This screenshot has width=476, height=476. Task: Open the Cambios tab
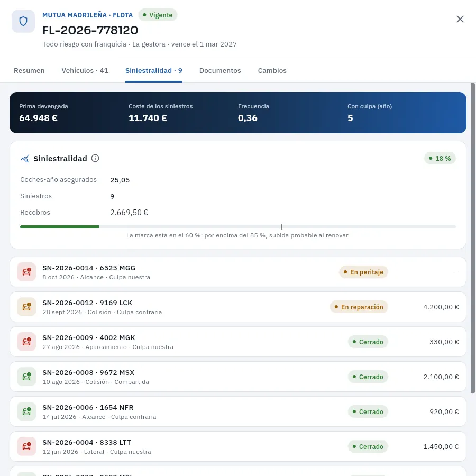tap(272, 70)
